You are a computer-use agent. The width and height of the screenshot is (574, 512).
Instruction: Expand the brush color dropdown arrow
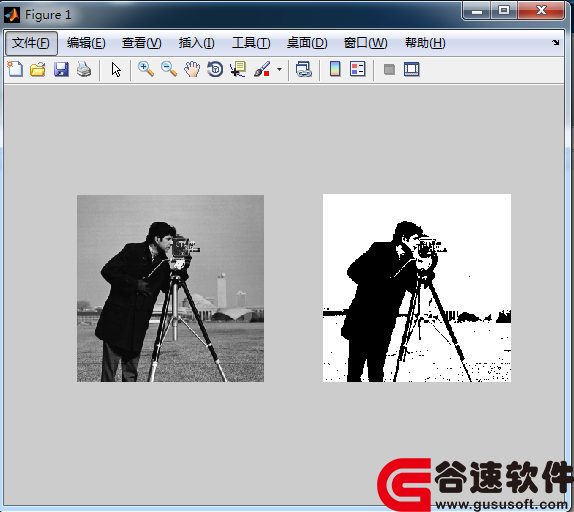pyautogui.click(x=279, y=69)
